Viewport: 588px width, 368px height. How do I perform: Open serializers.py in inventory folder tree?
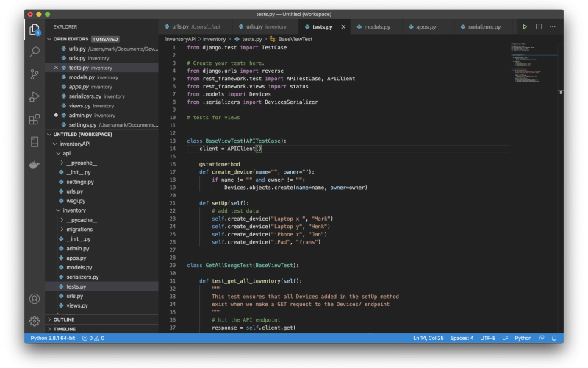coord(82,277)
